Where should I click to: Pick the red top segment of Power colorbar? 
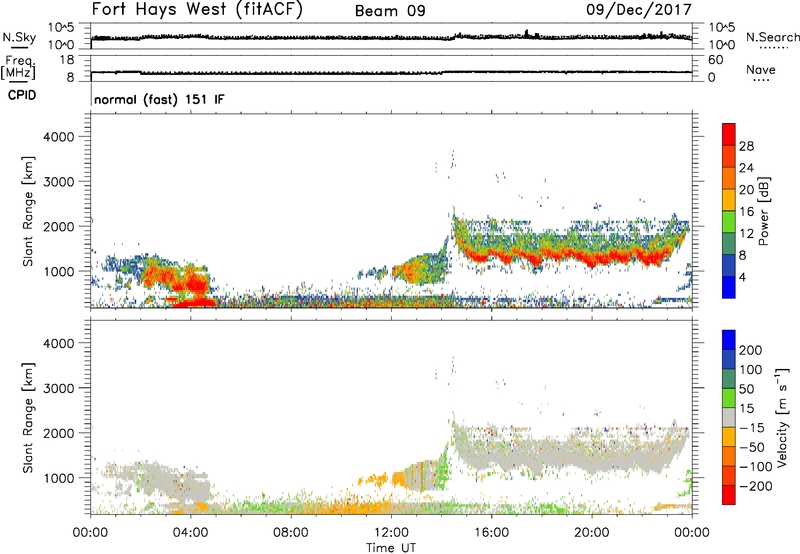(729, 135)
